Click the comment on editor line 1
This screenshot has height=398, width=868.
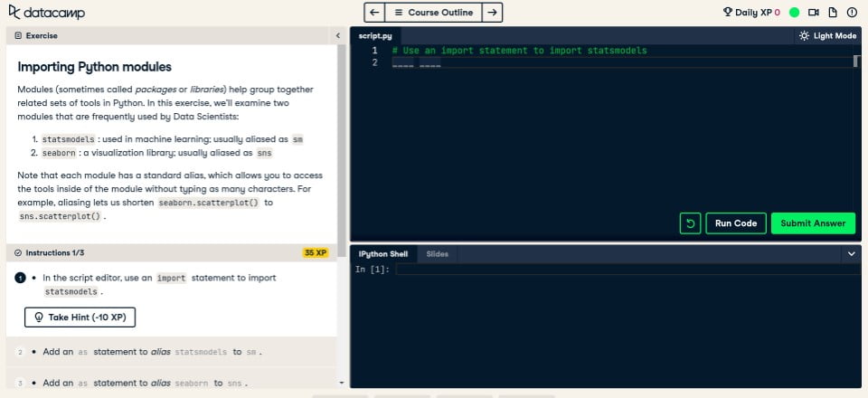(x=519, y=51)
